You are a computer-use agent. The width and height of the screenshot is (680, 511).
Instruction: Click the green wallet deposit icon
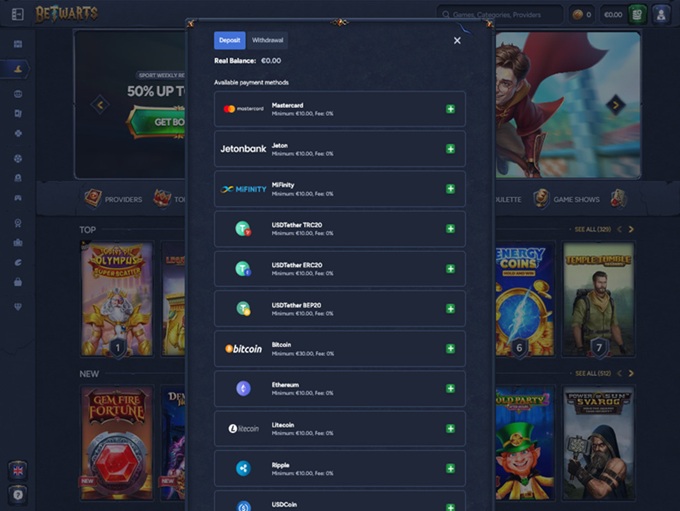(x=637, y=14)
